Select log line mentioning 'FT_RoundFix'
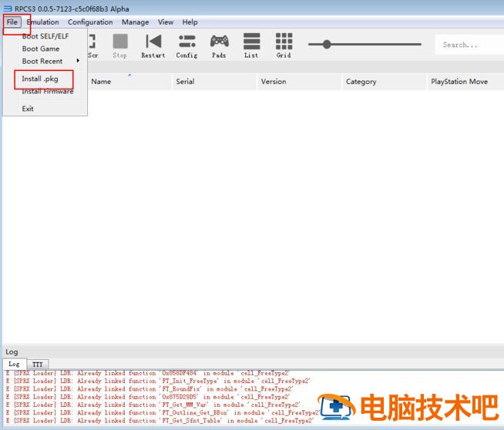The image size is (504, 430). pos(150,389)
